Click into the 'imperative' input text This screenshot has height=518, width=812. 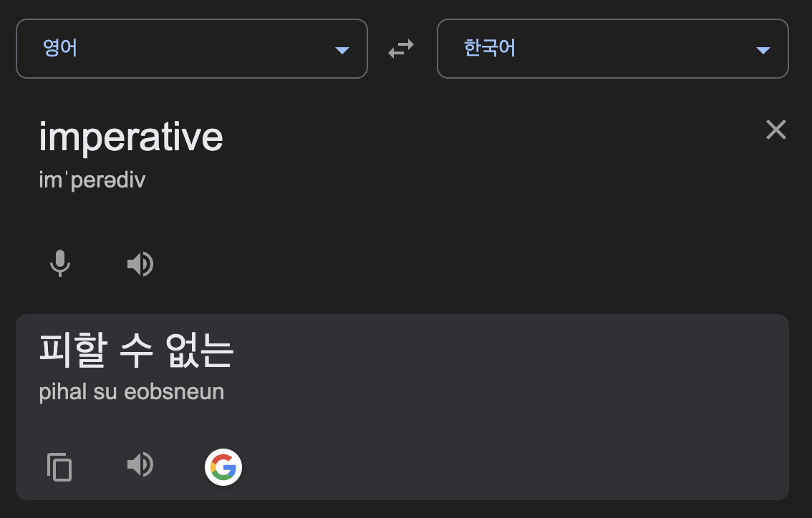coord(131,136)
